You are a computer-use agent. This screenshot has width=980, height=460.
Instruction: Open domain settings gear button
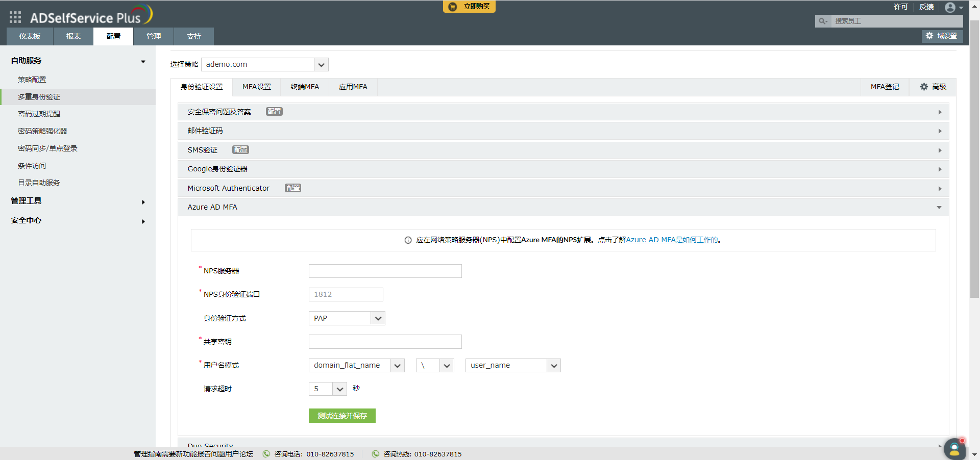(942, 36)
